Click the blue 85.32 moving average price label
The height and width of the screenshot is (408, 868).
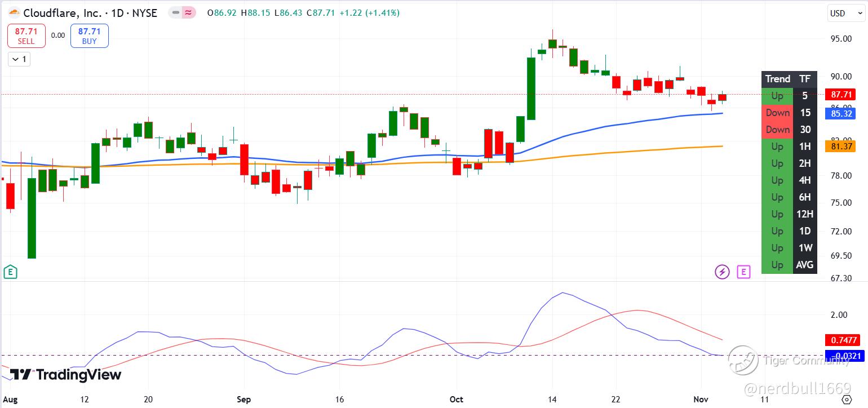[x=840, y=113]
